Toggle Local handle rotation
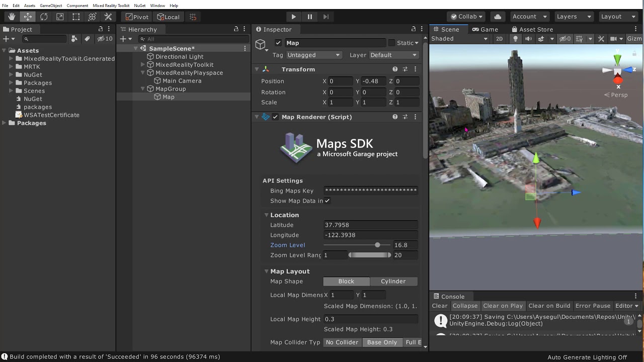Image resolution: width=644 pixels, height=362 pixels. pyautogui.click(x=168, y=17)
